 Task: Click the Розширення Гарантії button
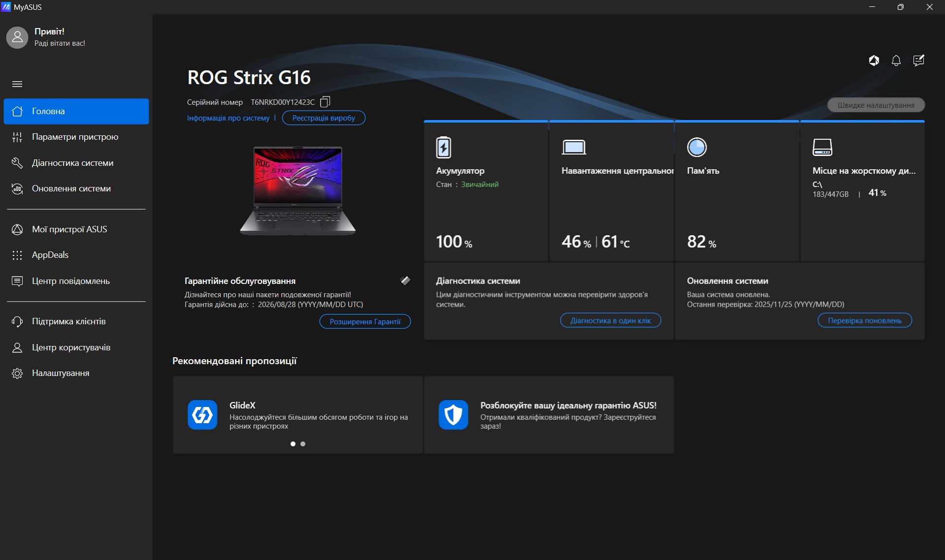[365, 321]
